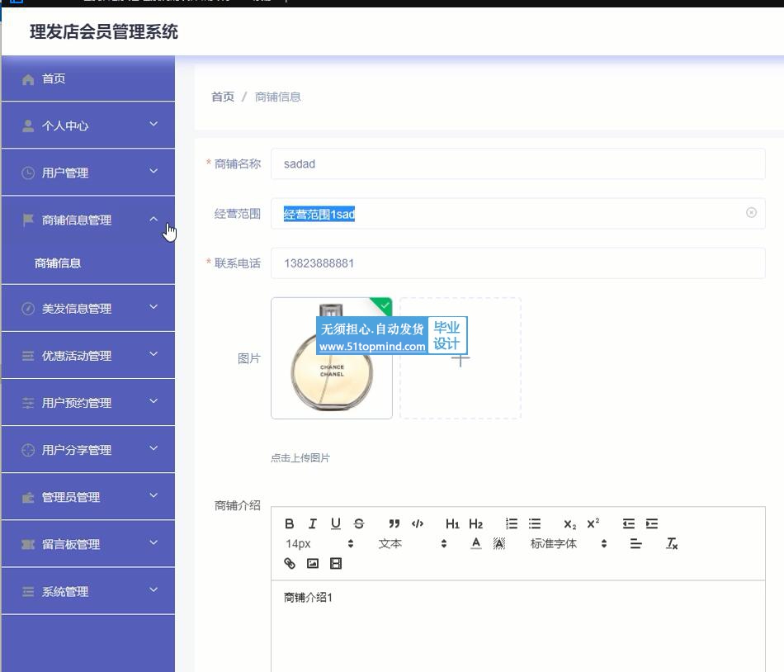
Task: Open the 标准字体 font family dropdown
Action: click(x=568, y=543)
